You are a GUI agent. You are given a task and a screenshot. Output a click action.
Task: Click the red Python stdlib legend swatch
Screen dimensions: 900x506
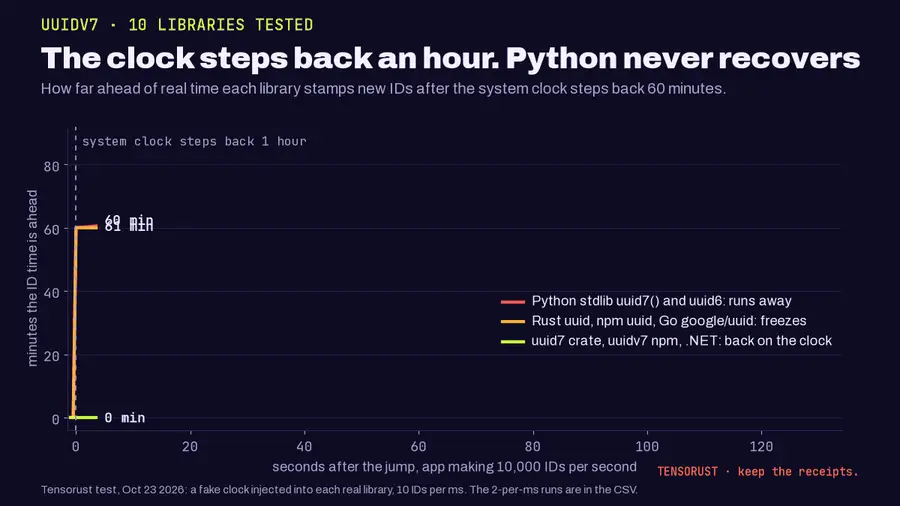pos(513,301)
